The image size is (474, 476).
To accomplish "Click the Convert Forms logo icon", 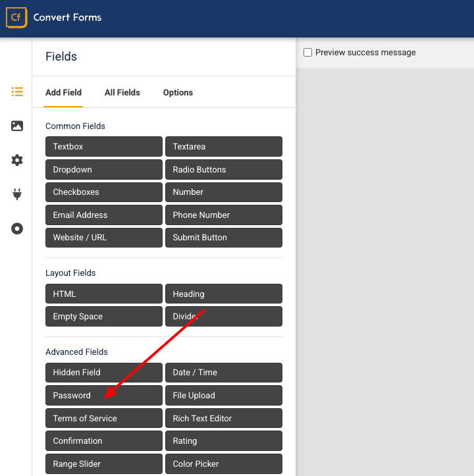I will (16, 18).
